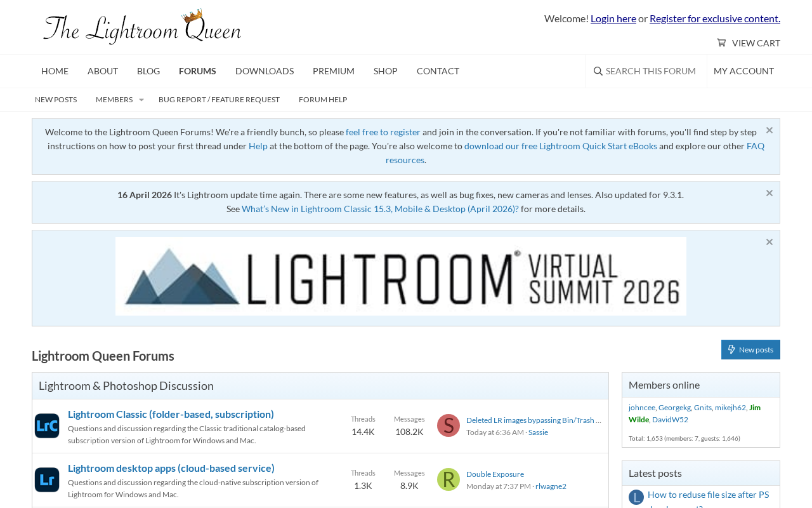Click the New posts button

point(750,350)
